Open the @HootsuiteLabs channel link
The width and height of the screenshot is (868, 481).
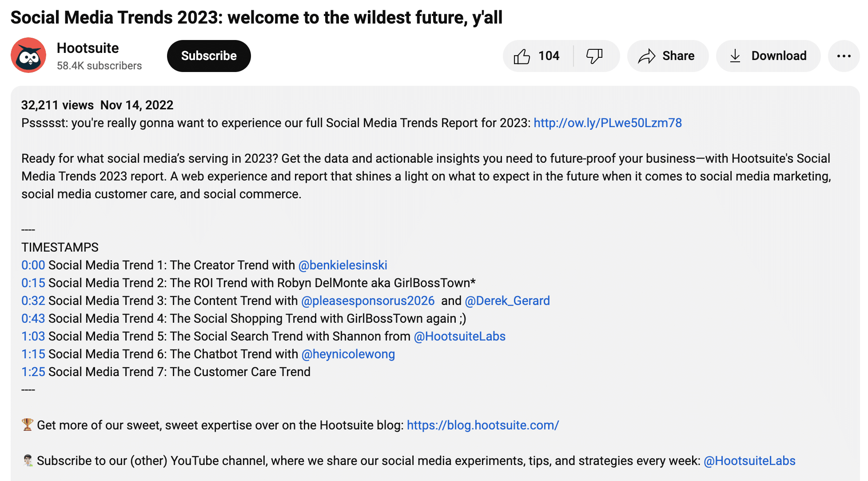pyautogui.click(x=459, y=336)
